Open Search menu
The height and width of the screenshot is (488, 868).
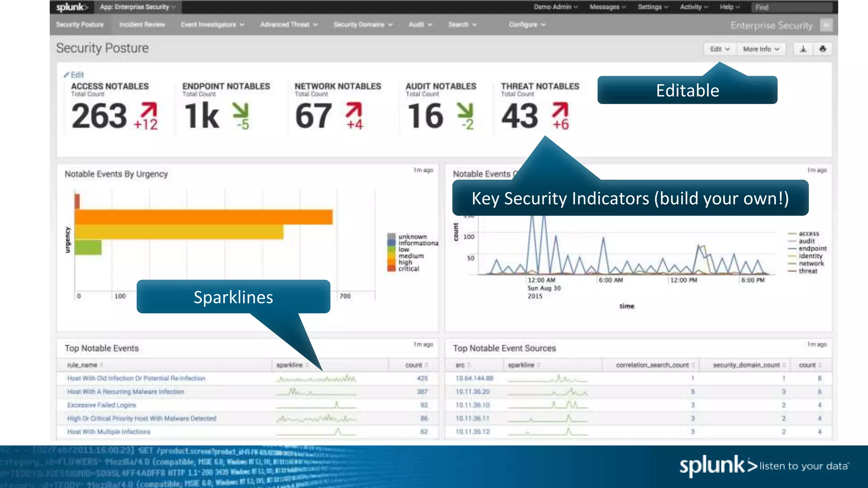[463, 25]
